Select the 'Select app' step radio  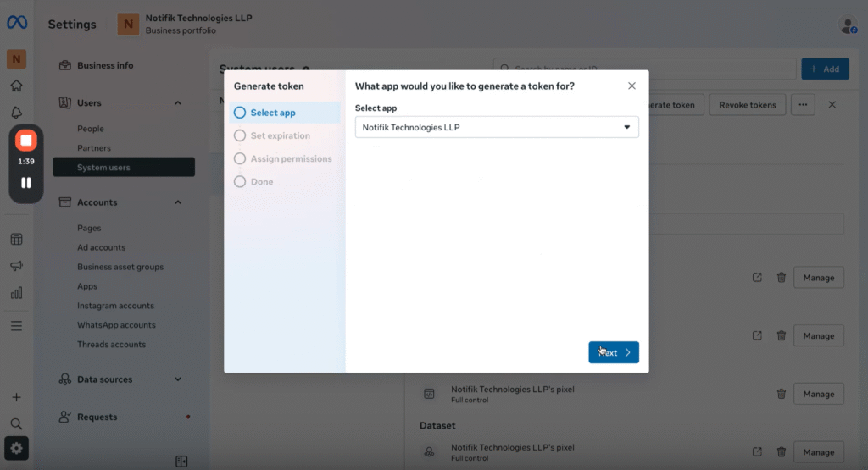[240, 113]
